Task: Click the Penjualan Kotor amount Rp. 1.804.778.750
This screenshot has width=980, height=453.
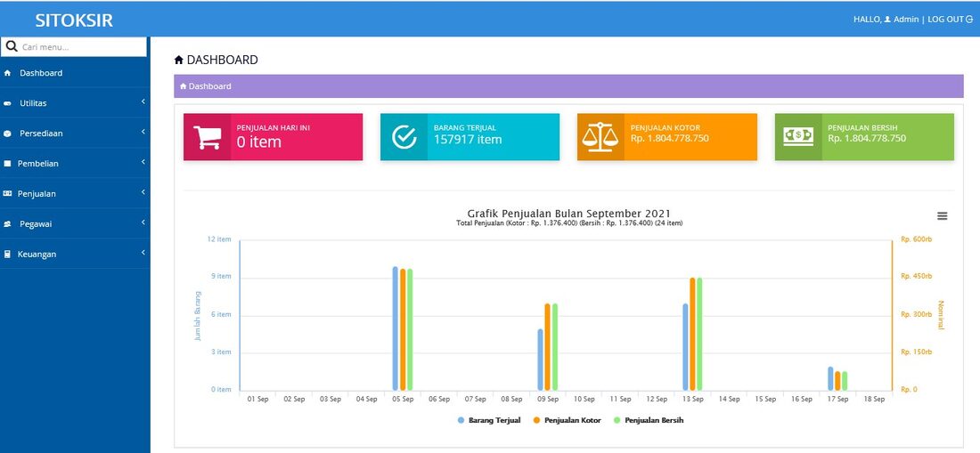Action: [669, 138]
